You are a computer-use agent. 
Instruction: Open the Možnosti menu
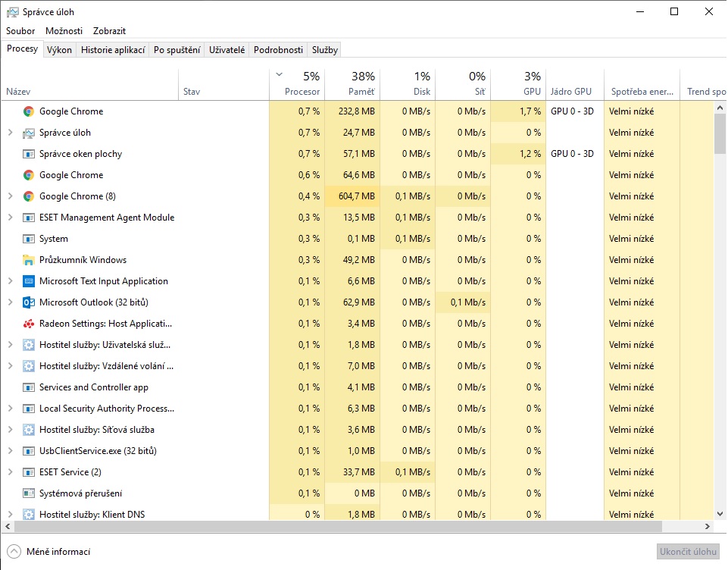coord(64,31)
